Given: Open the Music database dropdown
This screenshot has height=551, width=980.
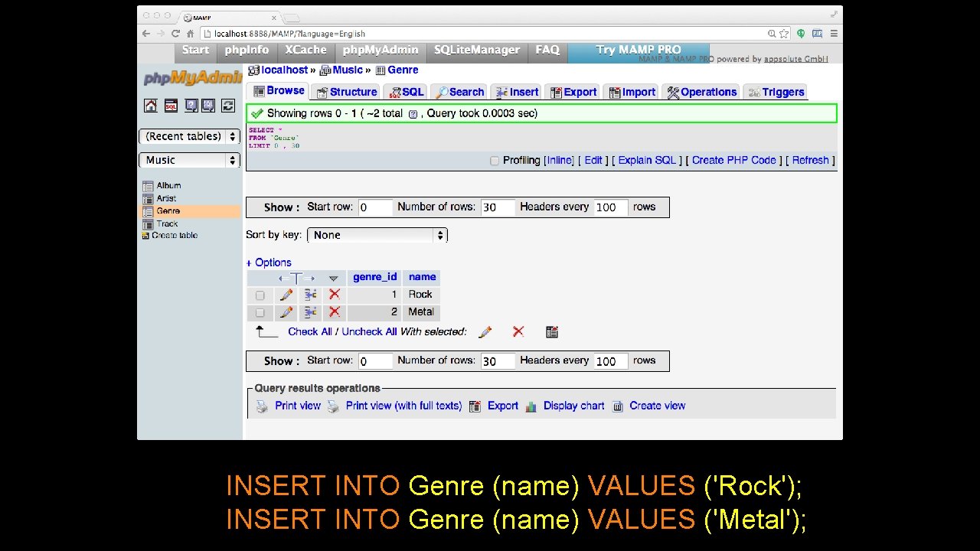Looking at the screenshot, I should point(189,160).
